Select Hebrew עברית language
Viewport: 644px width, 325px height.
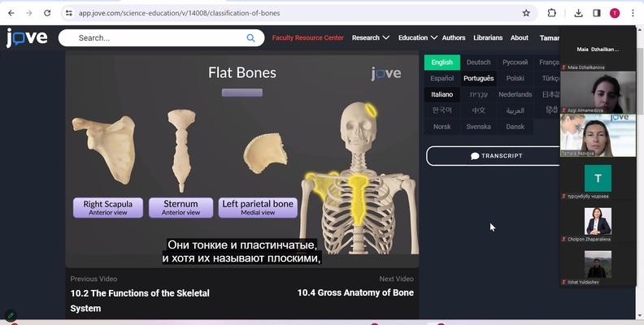(478, 94)
